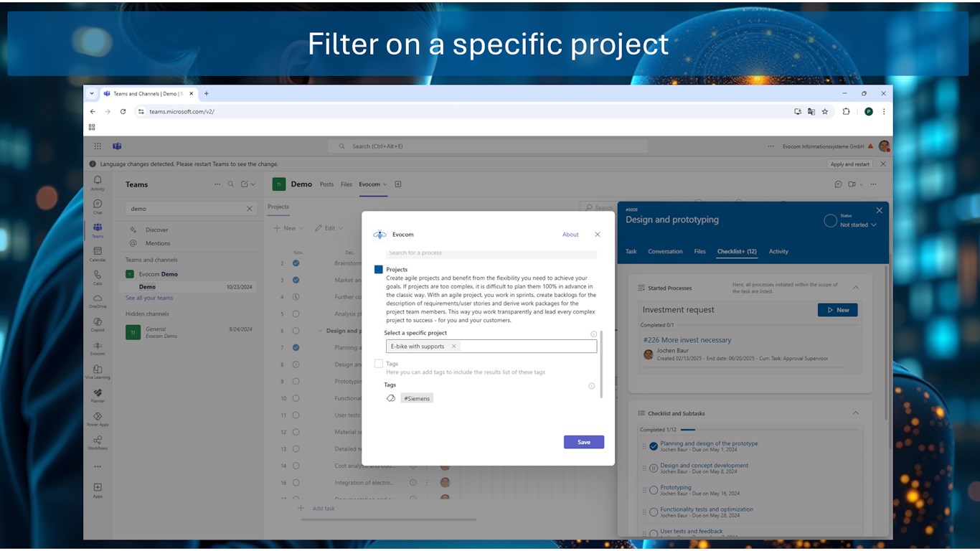Open the #226 More invest necessary link
This screenshot has width=980, height=551.
(687, 340)
